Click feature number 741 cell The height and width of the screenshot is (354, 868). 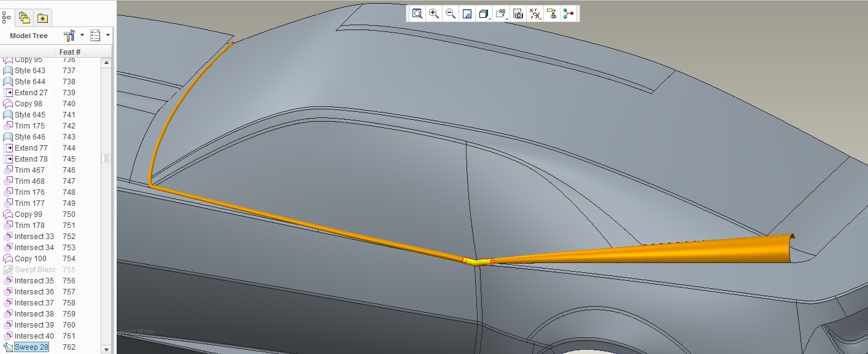pos(69,115)
